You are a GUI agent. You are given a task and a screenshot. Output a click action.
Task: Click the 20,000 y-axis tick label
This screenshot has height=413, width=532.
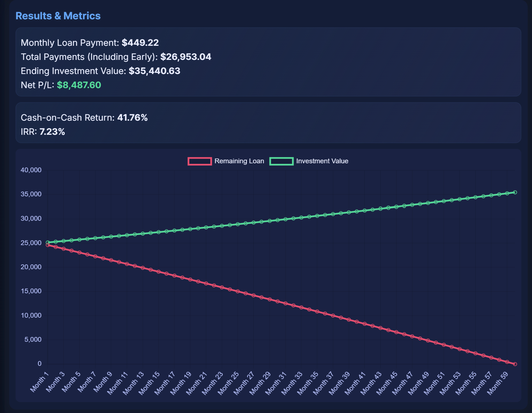[x=31, y=267]
